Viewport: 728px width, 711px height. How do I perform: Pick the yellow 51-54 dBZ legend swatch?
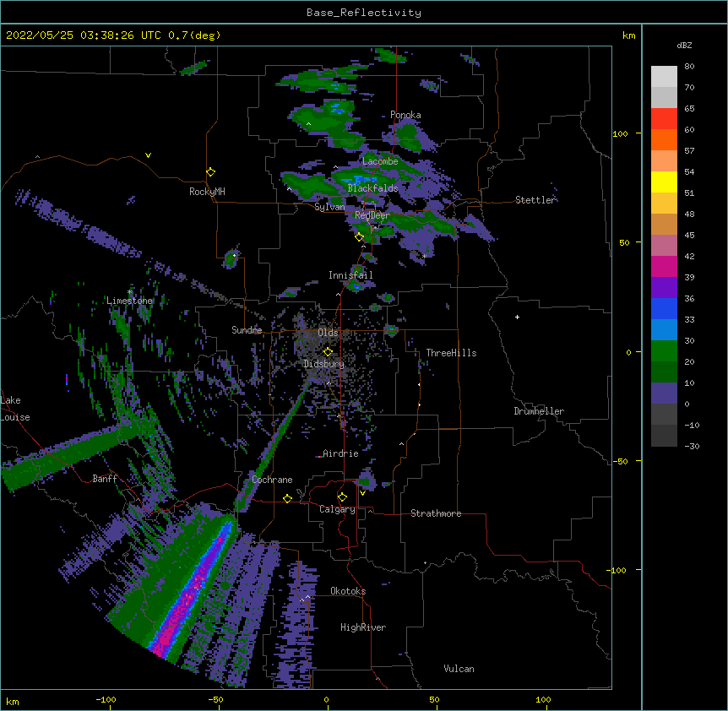tap(664, 182)
